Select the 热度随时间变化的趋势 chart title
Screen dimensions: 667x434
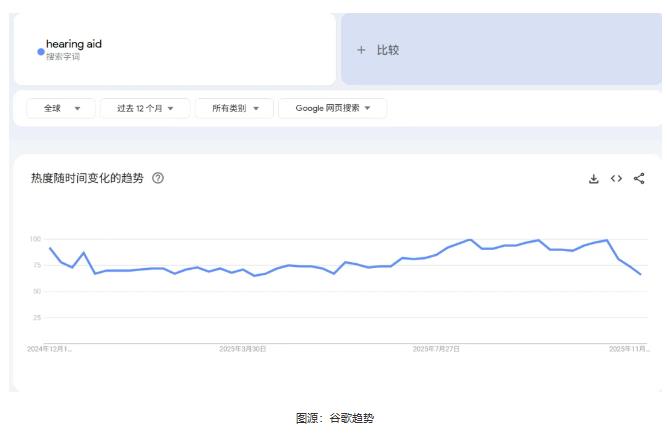click(x=87, y=179)
